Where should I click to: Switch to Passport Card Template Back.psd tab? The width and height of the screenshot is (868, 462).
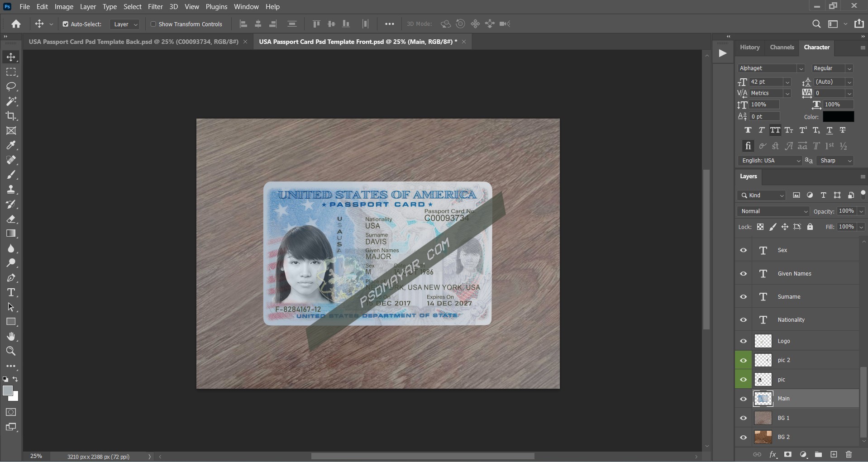pyautogui.click(x=134, y=42)
